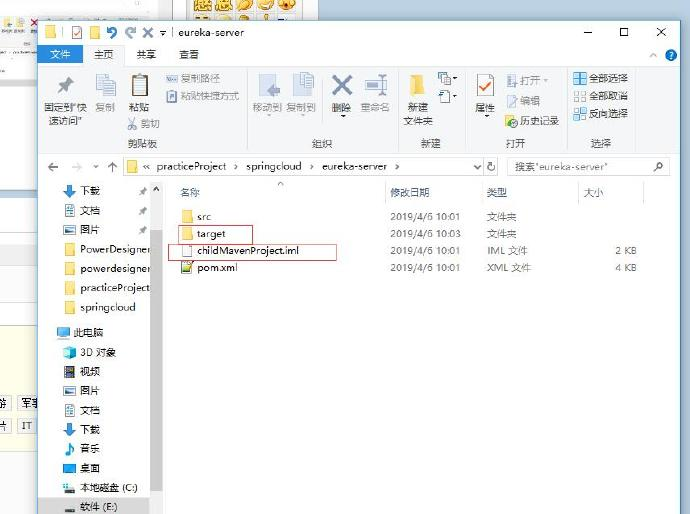Switch to the Home (主页) tab

tap(104, 54)
